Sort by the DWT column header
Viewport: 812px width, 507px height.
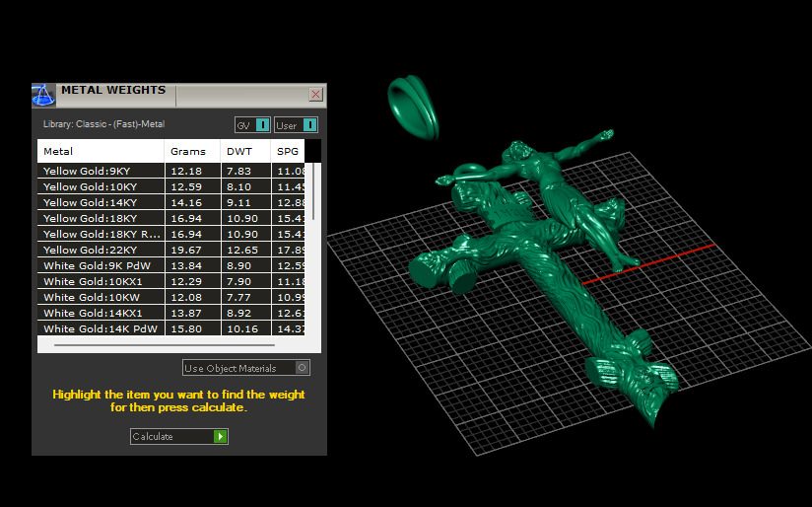click(x=245, y=151)
